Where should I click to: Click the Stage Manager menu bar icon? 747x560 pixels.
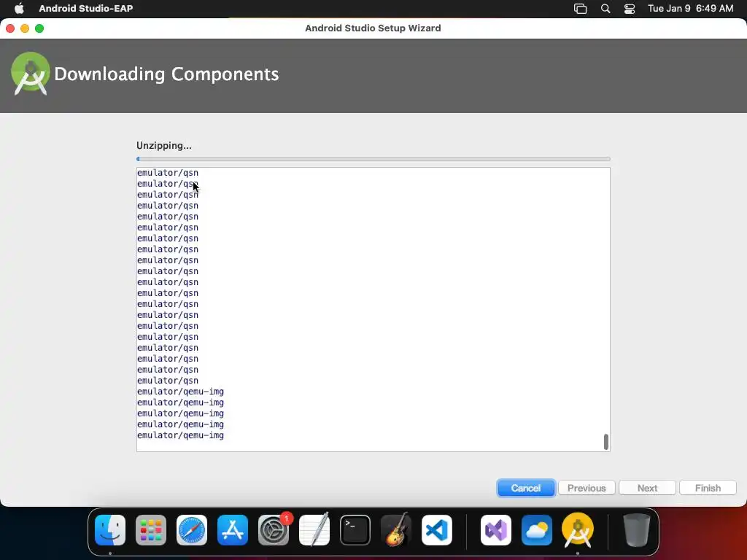pyautogui.click(x=580, y=9)
